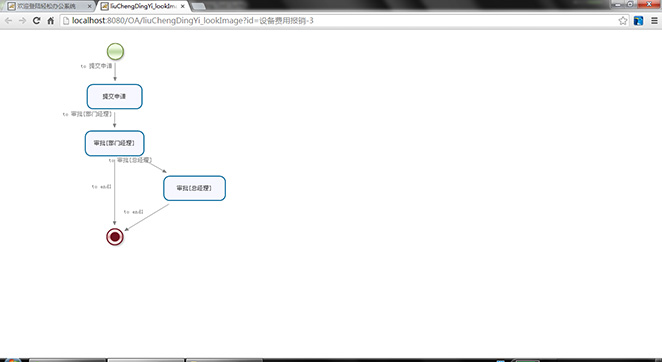
Task: Close the 欢迎登陆轻松办公系统 tab
Action: 89,6
